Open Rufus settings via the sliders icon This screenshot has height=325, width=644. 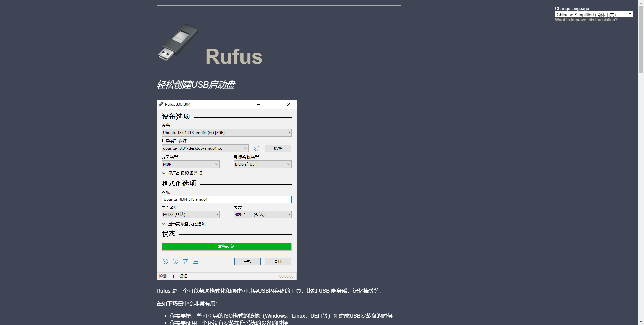(185, 261)
